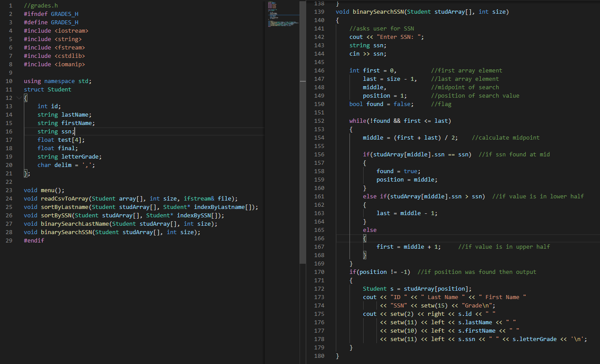The height and width of the screenshot is (364, 600).
Task: Click line number 180 in right gutter
Action: 319,356
